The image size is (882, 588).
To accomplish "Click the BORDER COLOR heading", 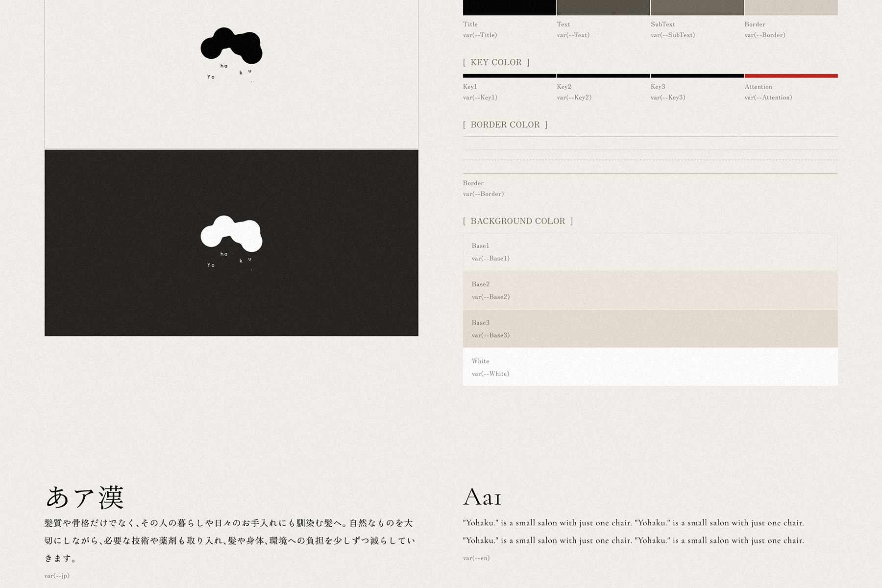I will pos(505,124).
